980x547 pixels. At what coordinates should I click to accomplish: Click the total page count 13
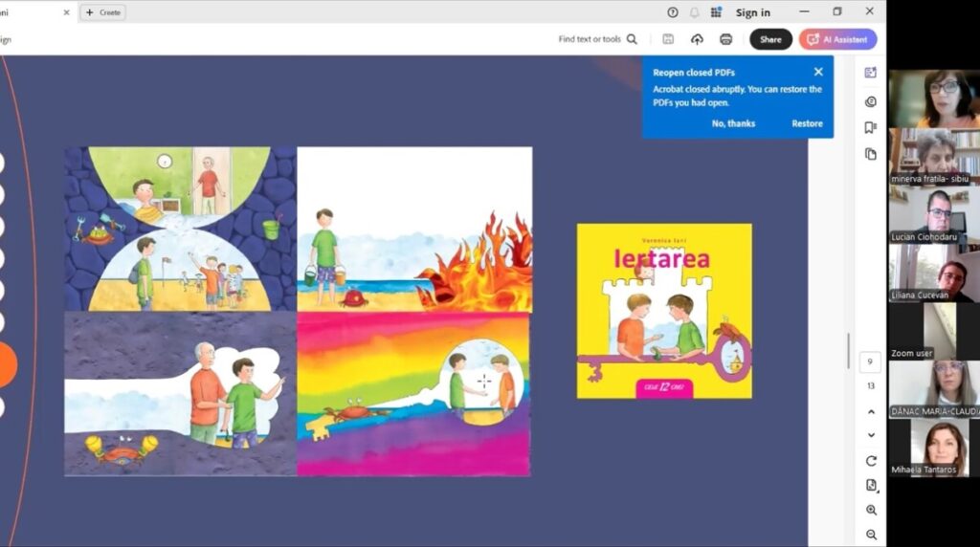871,386
